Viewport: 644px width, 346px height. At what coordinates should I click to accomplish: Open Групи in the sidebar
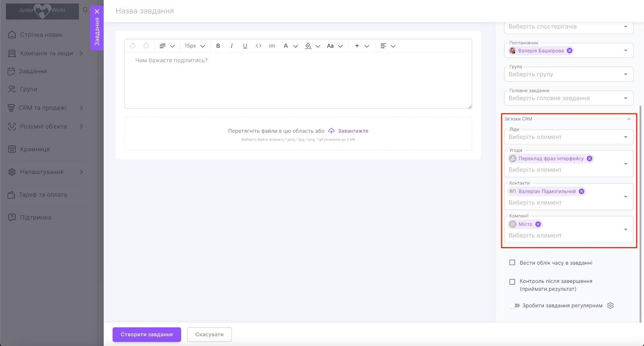(x=29, y=89)
